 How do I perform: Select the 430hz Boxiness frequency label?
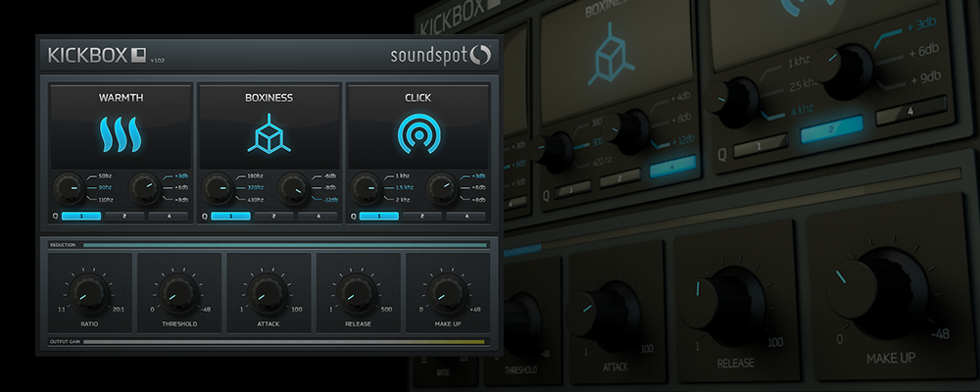point(255,200)
